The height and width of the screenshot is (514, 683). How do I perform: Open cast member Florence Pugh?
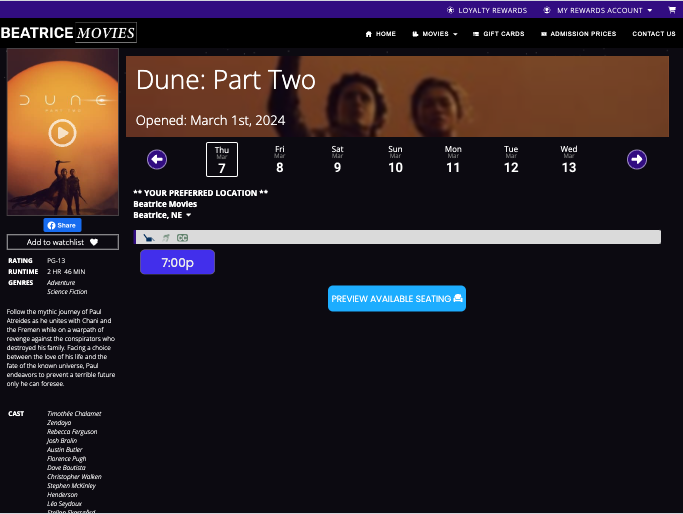67,459
